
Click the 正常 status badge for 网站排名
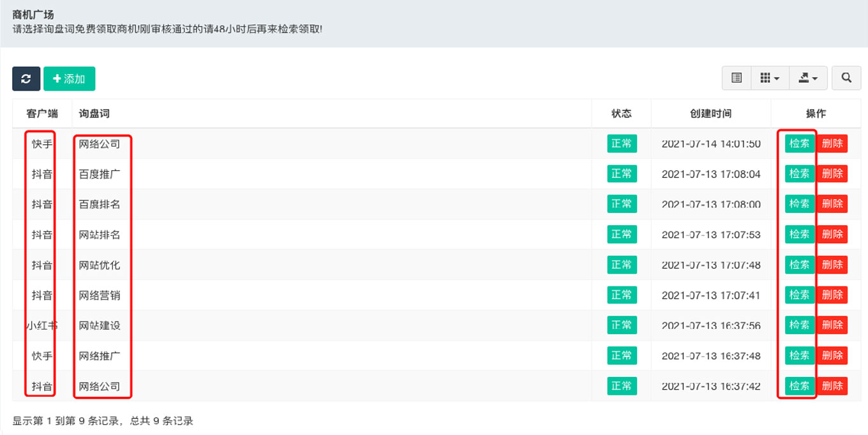[622, 234]
